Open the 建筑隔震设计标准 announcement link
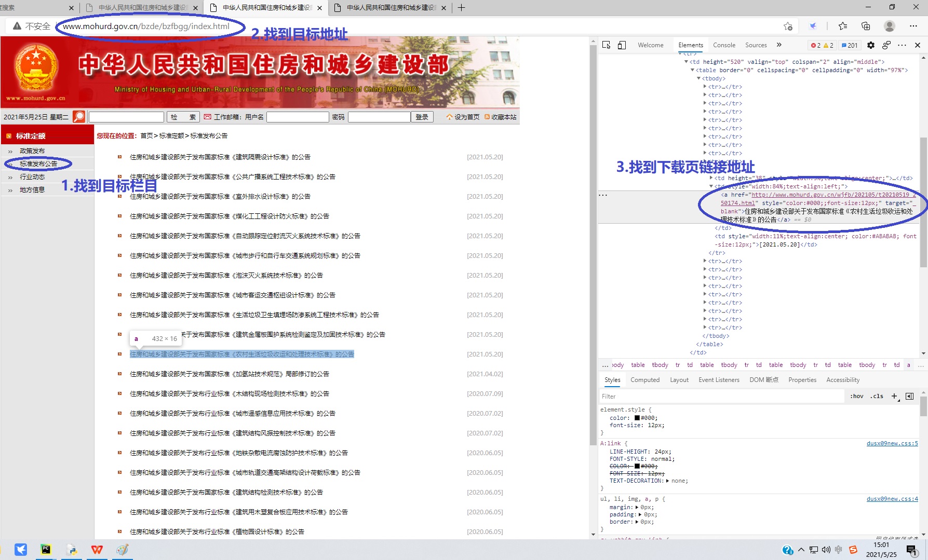 220,157
